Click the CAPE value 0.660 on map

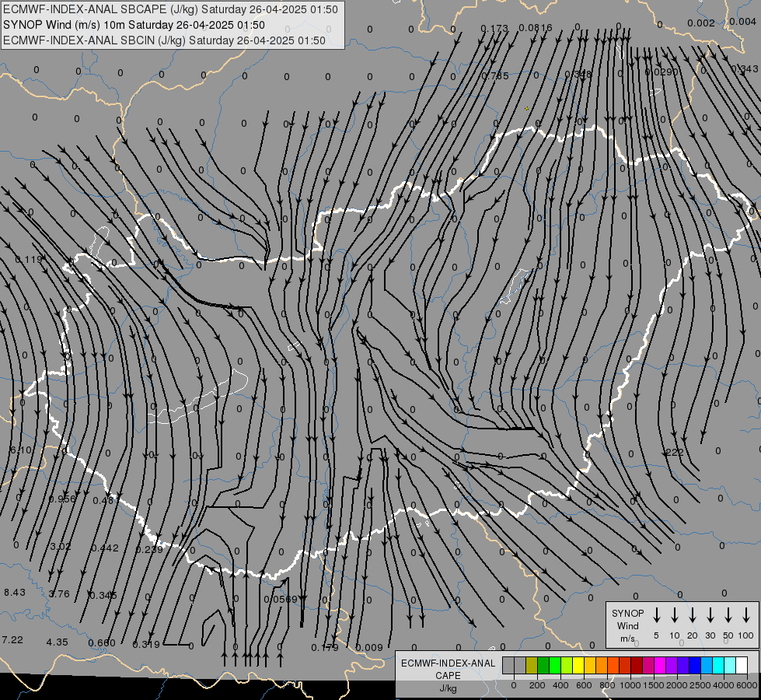pos(101,643)
